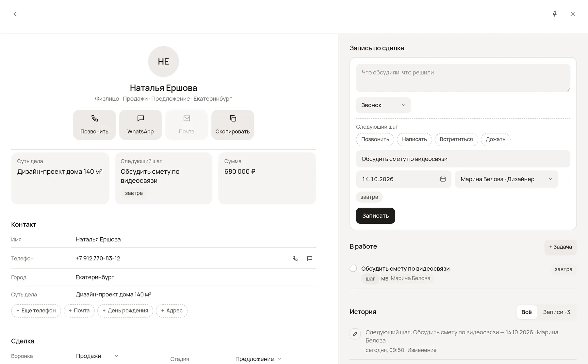Close the card with the X icon

pyautogui.click(x=573, y=14)
